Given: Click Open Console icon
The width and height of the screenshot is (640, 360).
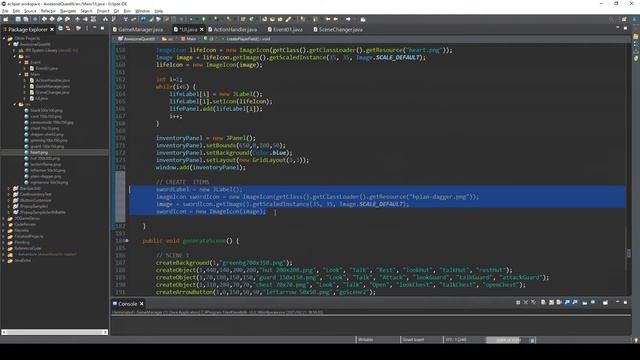Looking at the screenshot, I should pos(606,302).
